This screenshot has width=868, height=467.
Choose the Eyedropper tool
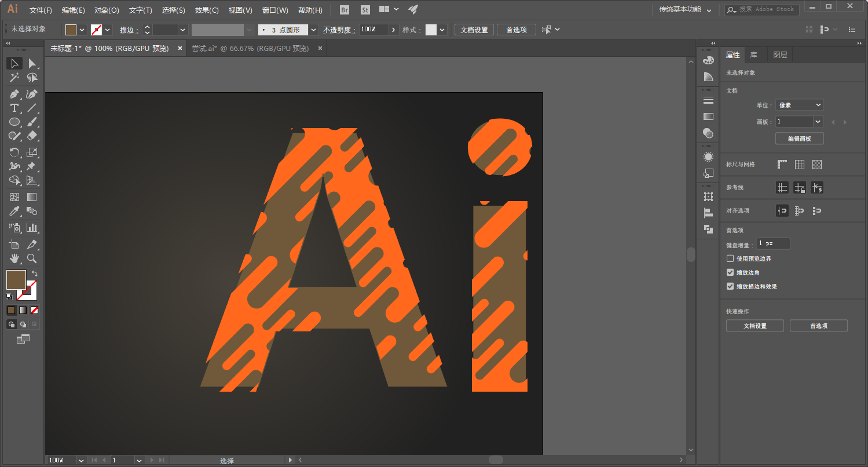click(x=14, y=211)
